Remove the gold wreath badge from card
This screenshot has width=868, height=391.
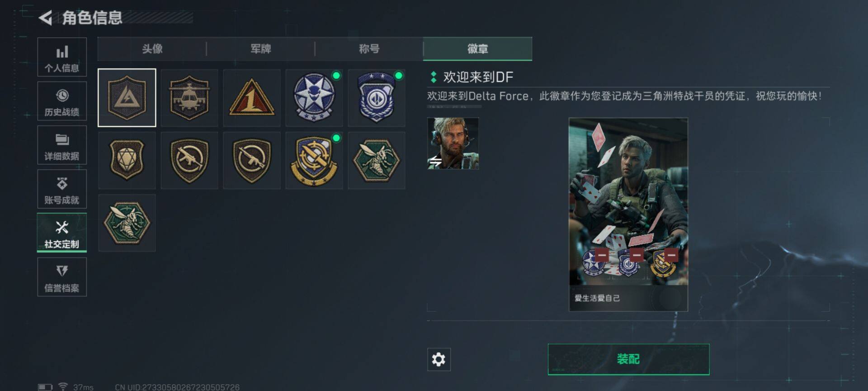coord(671,254)
